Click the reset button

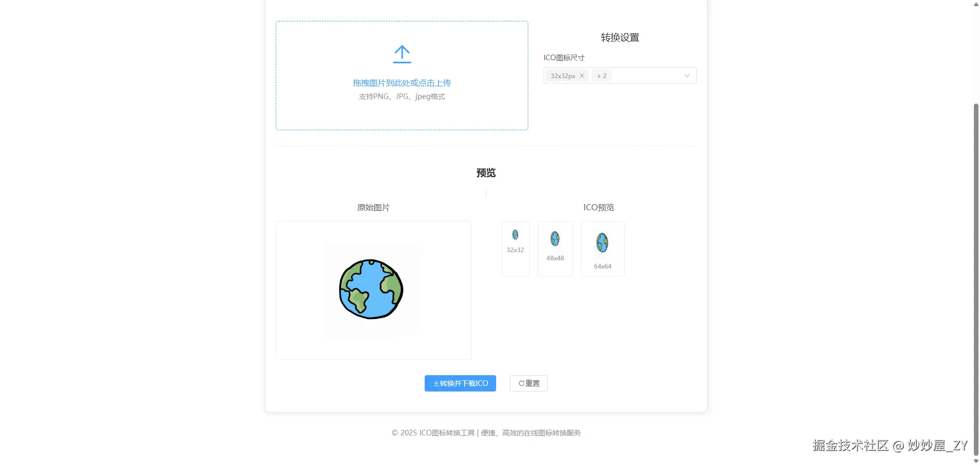pyautogui.click(x=529, y=383)
